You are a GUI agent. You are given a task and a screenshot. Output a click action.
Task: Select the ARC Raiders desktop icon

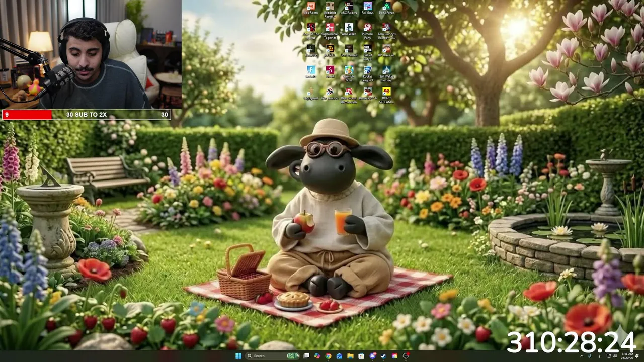click(349, 8)
